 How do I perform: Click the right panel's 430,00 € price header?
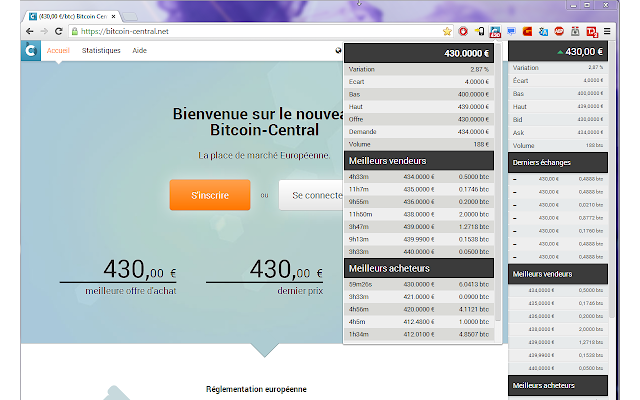(558, 51)
